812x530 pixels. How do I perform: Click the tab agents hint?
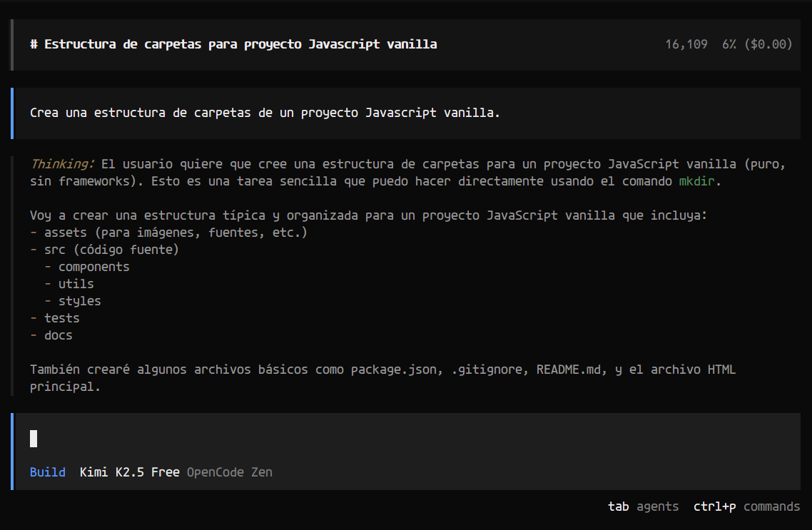tap(643, 506)
